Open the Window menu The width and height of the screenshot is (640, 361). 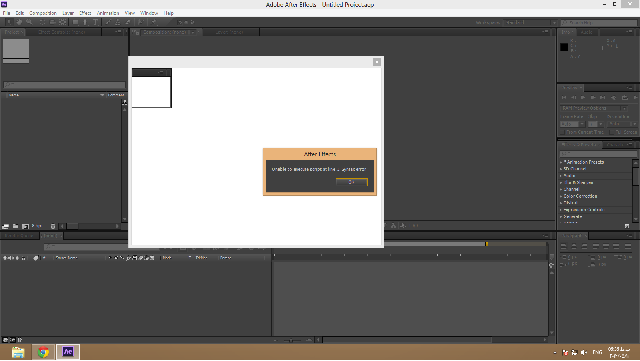[x=149, y=13]
